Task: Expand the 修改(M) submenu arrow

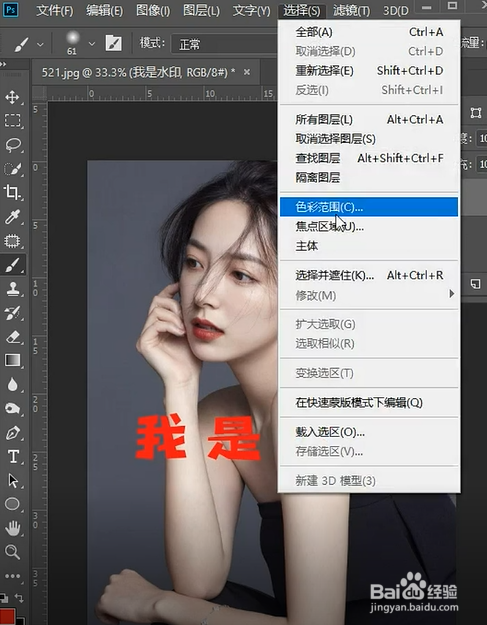Action: point(451,294)
